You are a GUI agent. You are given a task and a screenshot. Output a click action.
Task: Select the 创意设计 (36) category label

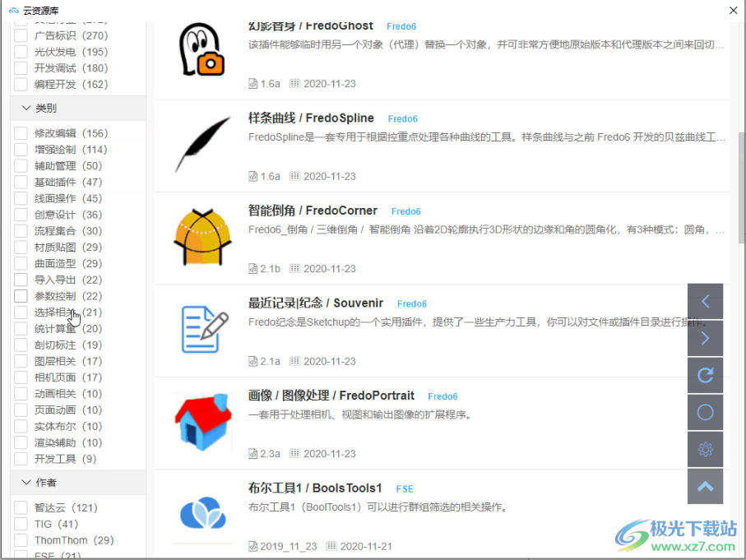tap(68, 215)
